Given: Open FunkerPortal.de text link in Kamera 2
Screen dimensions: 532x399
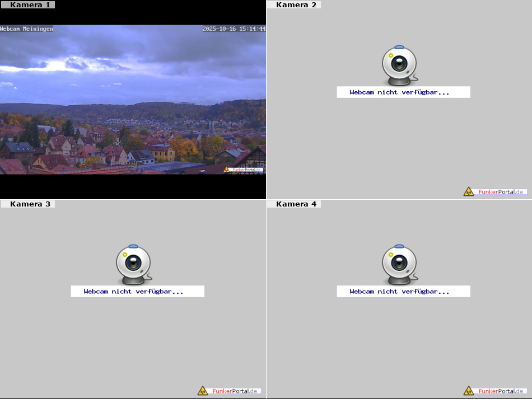Looking at the screenshot, I should tap(501, 192).
